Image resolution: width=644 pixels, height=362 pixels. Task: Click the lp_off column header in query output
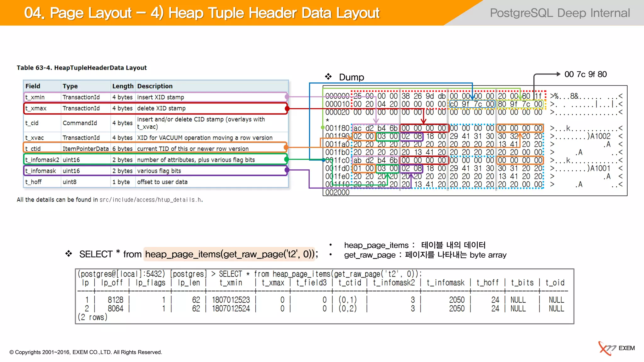112,282
